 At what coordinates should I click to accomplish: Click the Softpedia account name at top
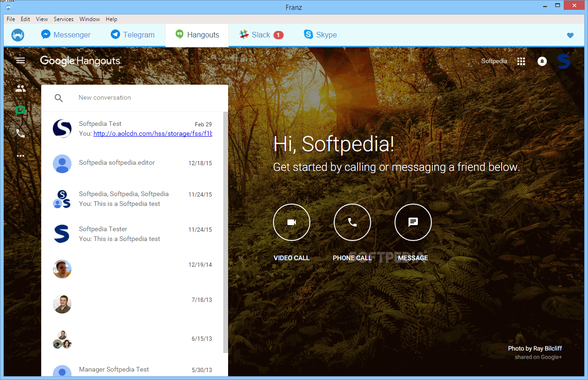(494, 61)
